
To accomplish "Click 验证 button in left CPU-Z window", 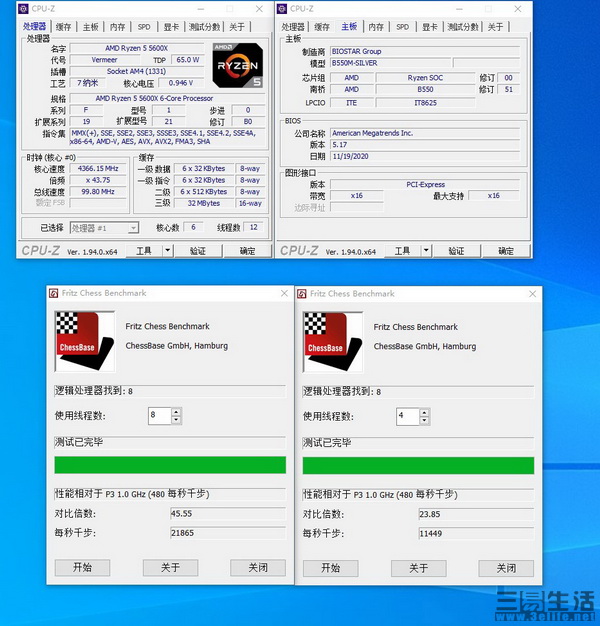I will (198, 251).
